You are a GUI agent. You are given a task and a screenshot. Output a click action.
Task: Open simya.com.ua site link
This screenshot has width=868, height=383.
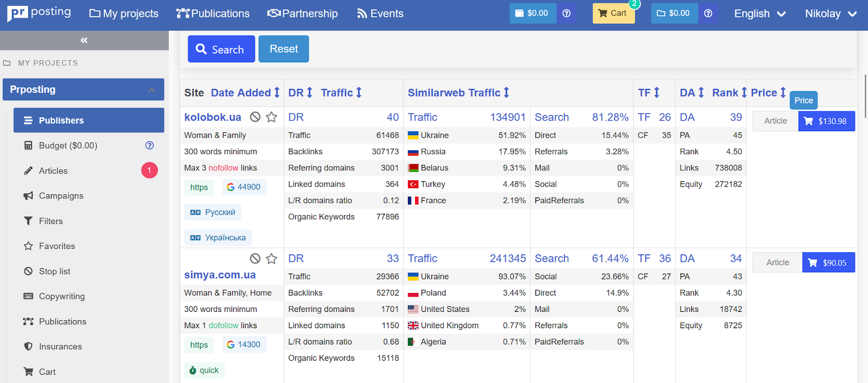(x=220, y=275)
